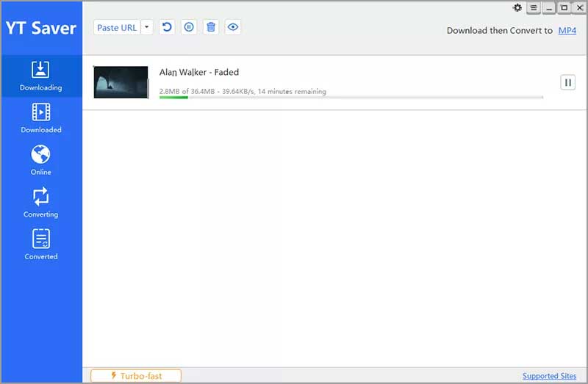Toggle private mode eye icon
This screenshot has height=384, width=588.
234,27
